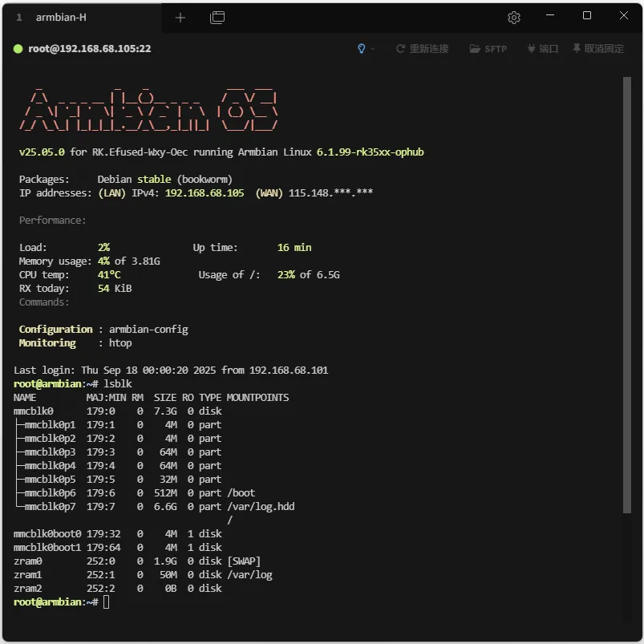Open the SFTP file transfer panel
The image size is (644, 644).
pos(488,49)
